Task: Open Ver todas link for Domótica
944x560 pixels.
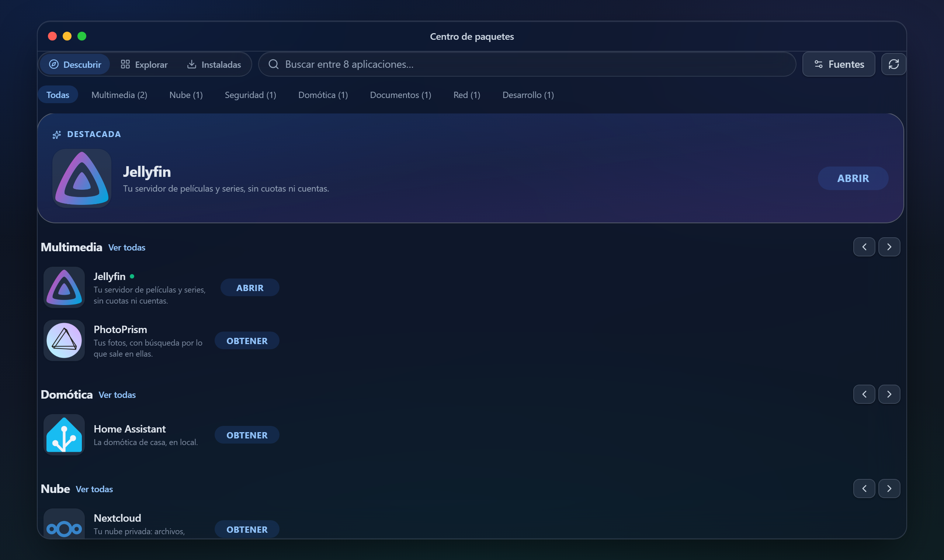Action: click(117, 395)
